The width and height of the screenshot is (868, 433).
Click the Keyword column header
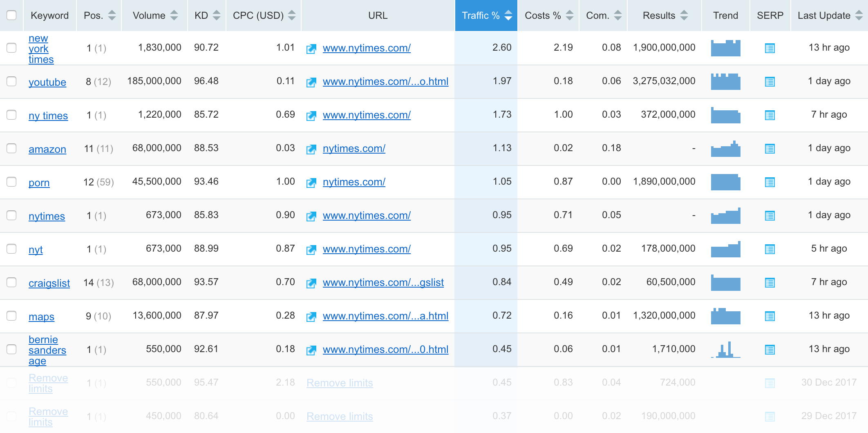(x=50, y=16)
